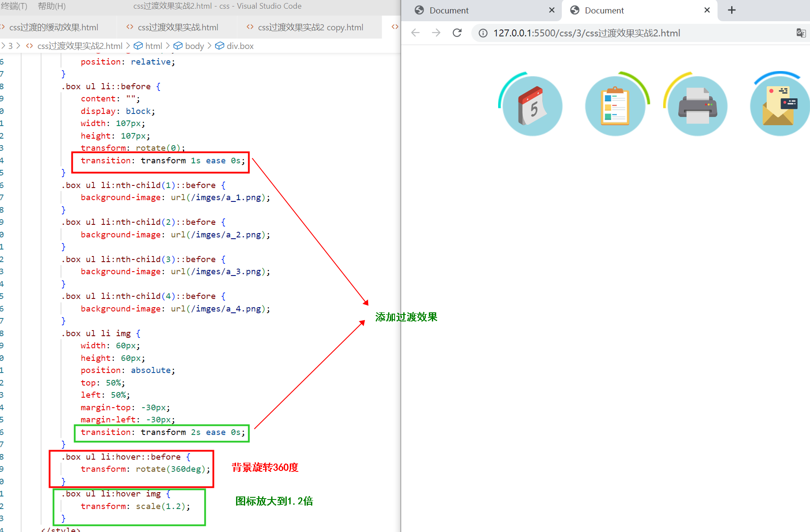Open the css过渡效果实战2 copy.html editor tab
Viewport: 810px width, 532px height.
point(310,27)
